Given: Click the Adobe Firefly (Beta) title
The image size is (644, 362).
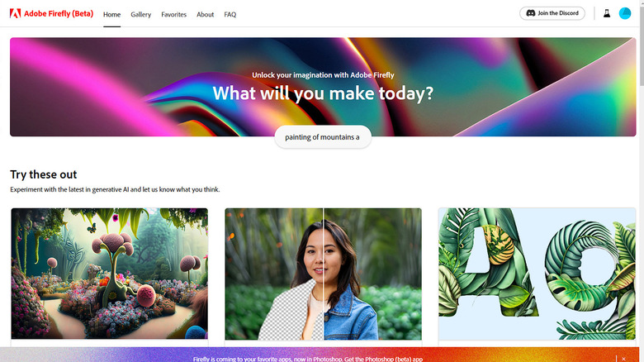Looking at the screenshot, I should click(59, 13).
